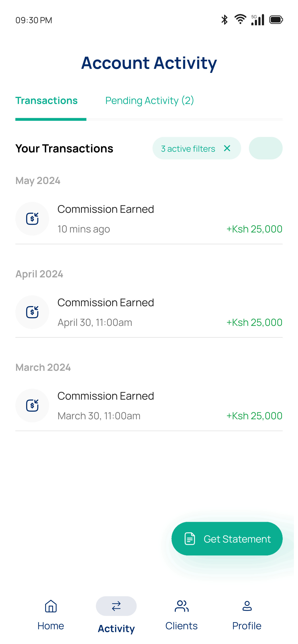Image resolution: width=298 pixels, height=644 pixels.
Task: Open the 10 mins ago Commission Earned entry
Action: [x=149, y=219]
